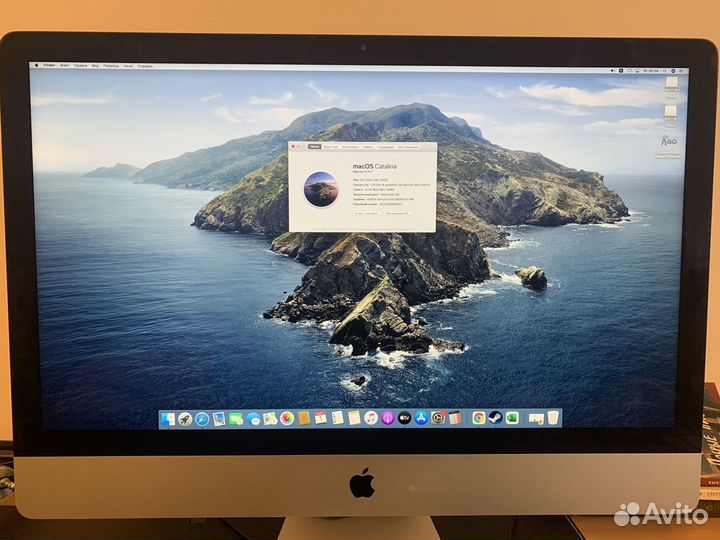
Task: Open Maps icon in Dock
Action: [x=270, y=419]
